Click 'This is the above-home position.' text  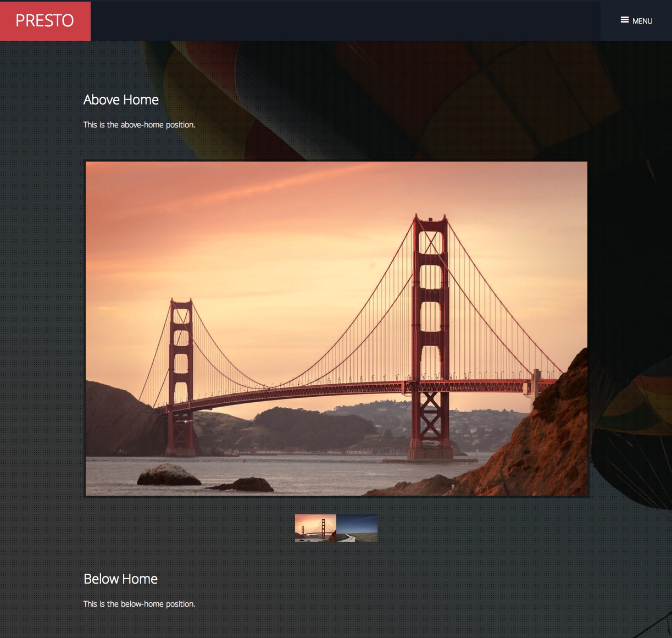[139, 125]
